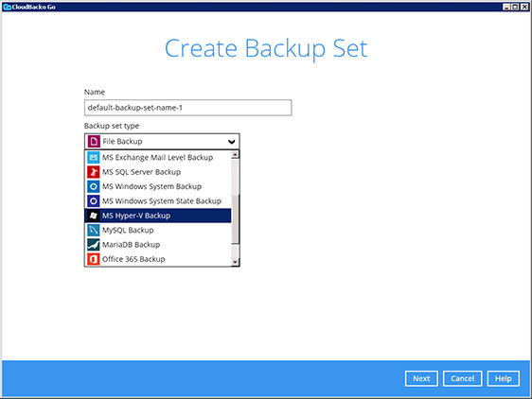Click the Name input field

pyautogui.click(x=187, y=108)
